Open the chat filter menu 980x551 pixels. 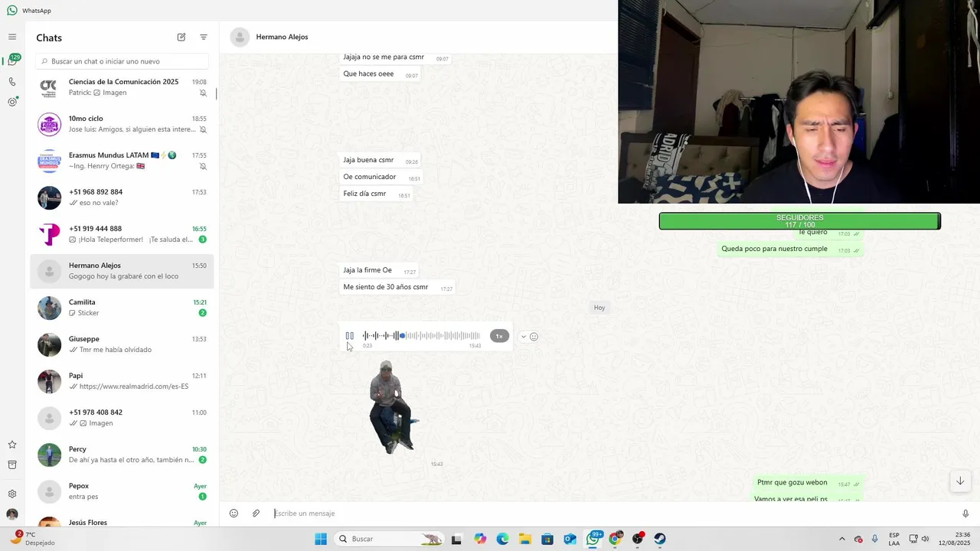(x=204, y=37)
